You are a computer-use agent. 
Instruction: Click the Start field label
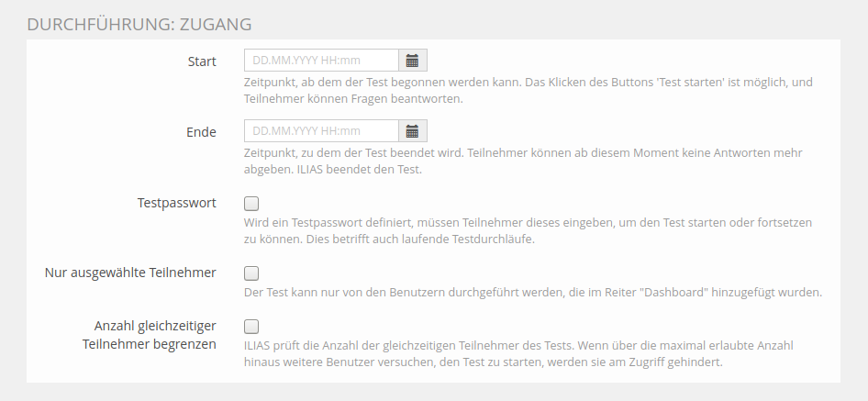201,61
